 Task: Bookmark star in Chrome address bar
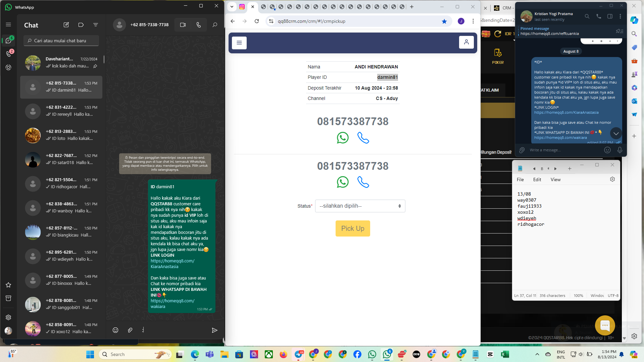click(x=444, y=21)
